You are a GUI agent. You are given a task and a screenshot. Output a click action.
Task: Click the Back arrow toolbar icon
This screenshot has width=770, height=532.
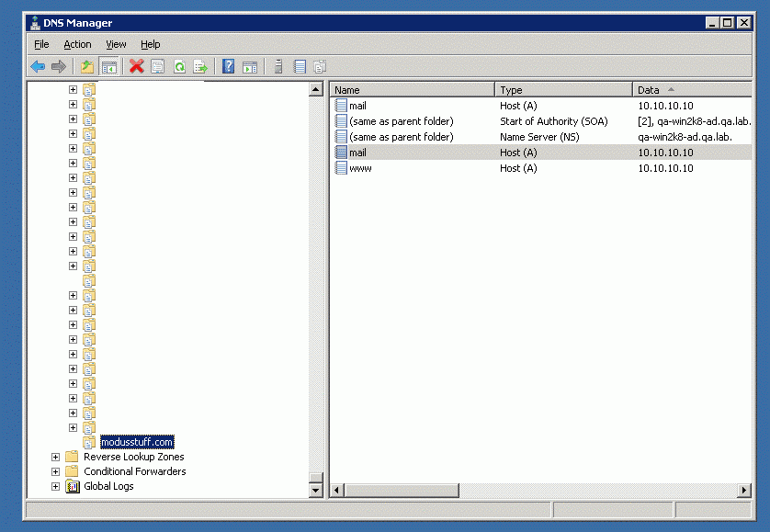pyautogui.click(x=38, y=66)
